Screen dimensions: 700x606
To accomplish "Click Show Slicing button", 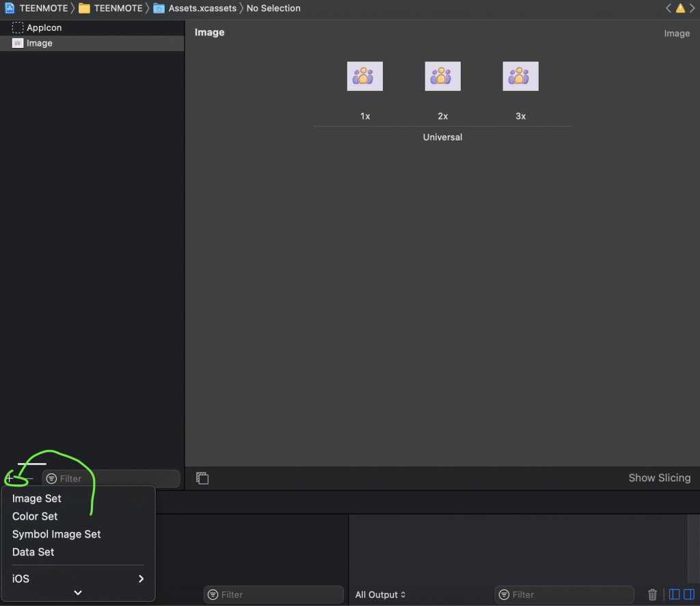I will tap(660, 478).
